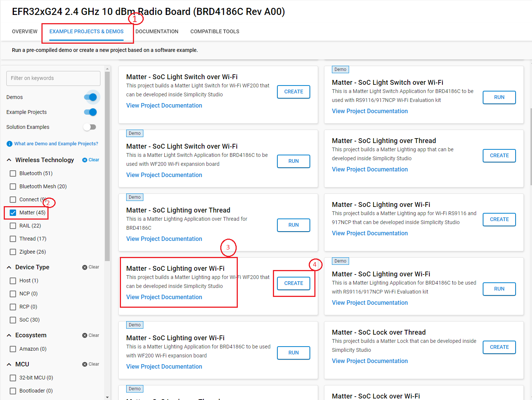This screenshot has width=532, height=400.
Task: Disable the Example Projects toggle
Action: click(90, 112)
